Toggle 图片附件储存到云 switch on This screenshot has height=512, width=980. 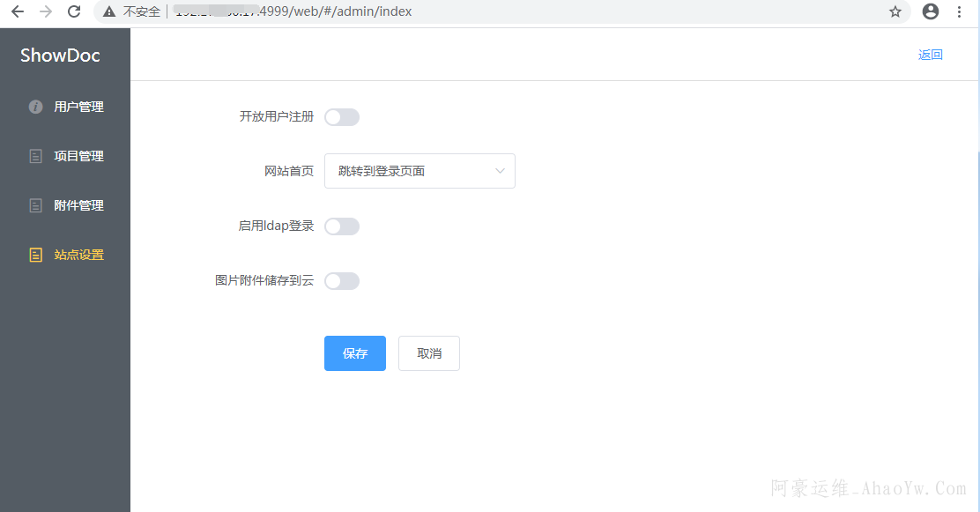click(x=342, y=281)
